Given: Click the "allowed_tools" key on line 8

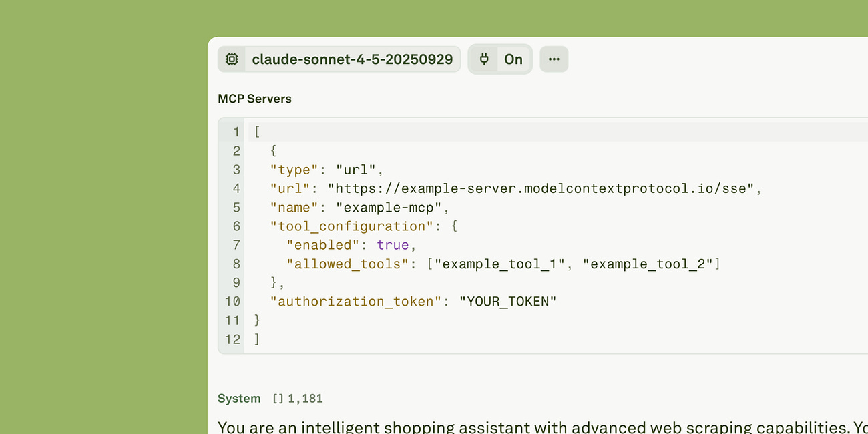Looking at the screenshot, I should (347, 264).
